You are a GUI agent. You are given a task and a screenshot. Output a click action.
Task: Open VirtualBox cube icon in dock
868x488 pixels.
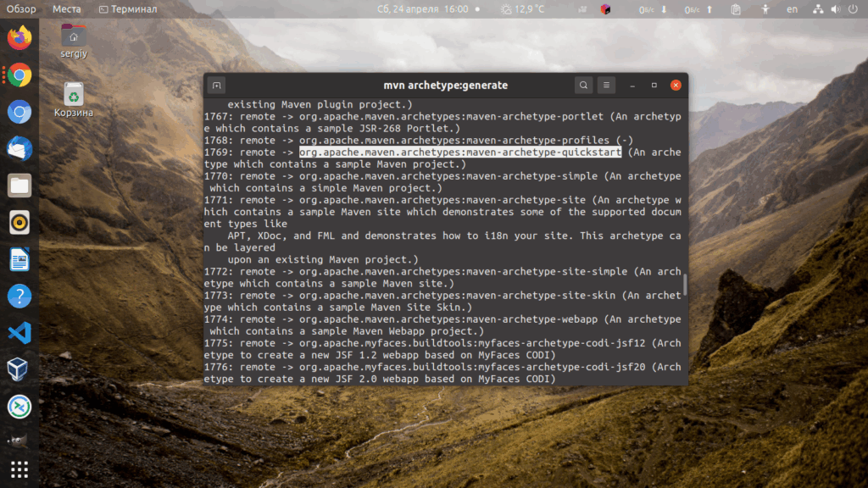(19, 369)
